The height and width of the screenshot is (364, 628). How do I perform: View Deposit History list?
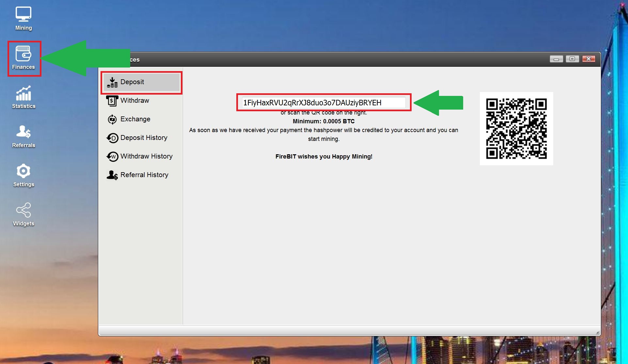142,138
